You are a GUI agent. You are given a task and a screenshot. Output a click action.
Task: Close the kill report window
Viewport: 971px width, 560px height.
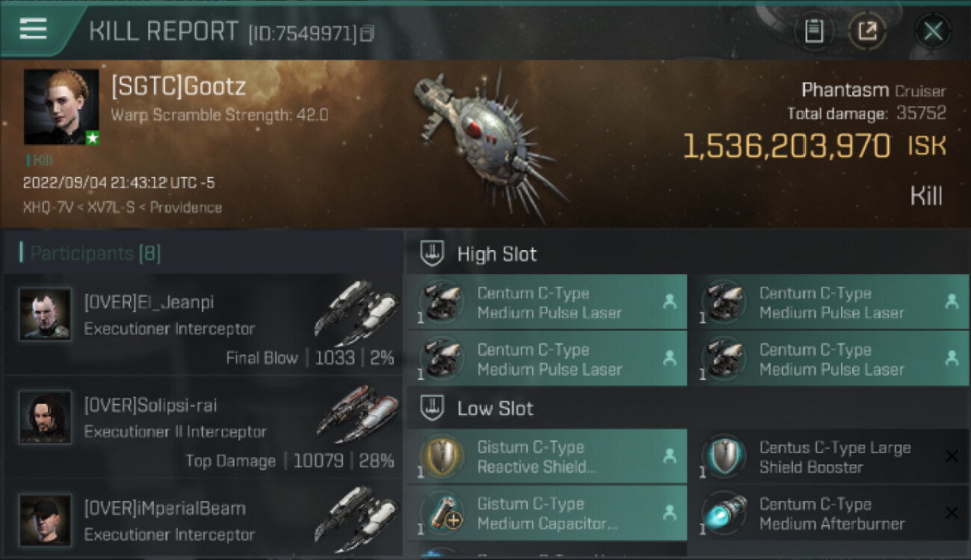[x=933, y=31]
